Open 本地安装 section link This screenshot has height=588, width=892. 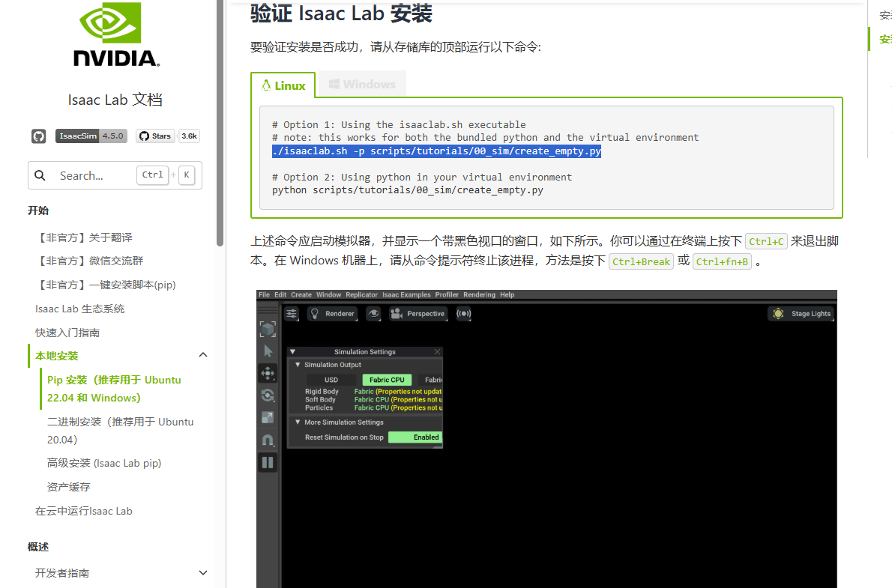click(x=57, y=355)
